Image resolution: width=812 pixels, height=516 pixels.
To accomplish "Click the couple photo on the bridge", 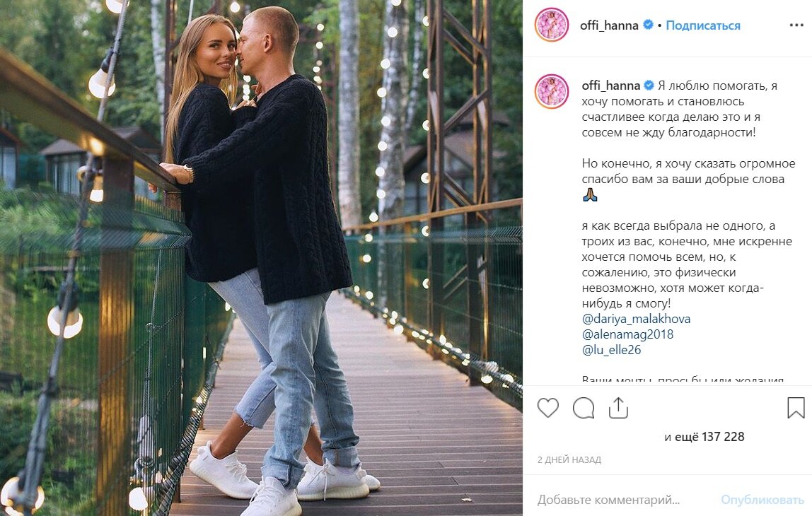I will pyautogui.click(x=261, y=258).
